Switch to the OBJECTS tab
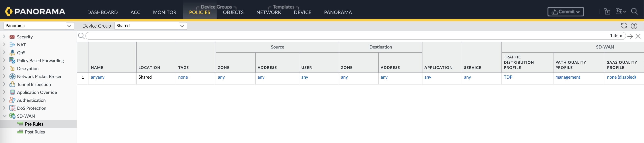 click(x=233, y=12)
